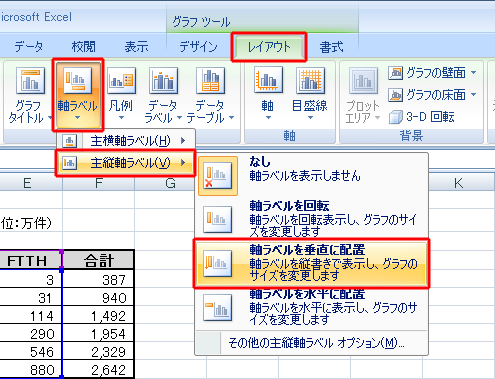Click the 3-D 回転 rotation icon

coord(395,117)
